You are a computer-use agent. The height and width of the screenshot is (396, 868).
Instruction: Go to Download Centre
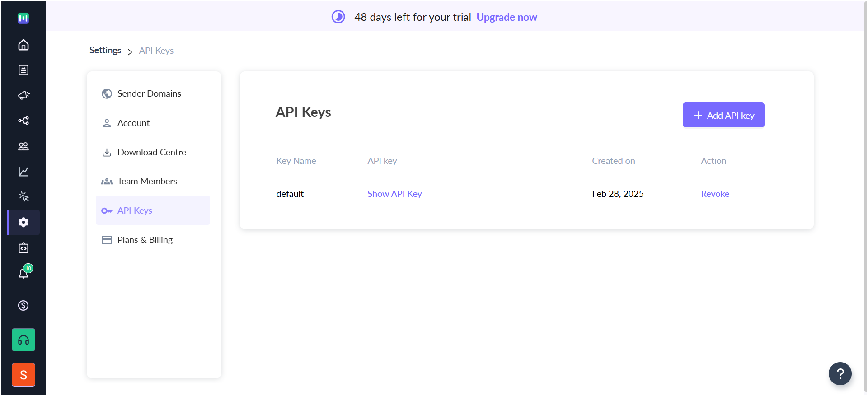pyautogui.click(x=153, y=152)
